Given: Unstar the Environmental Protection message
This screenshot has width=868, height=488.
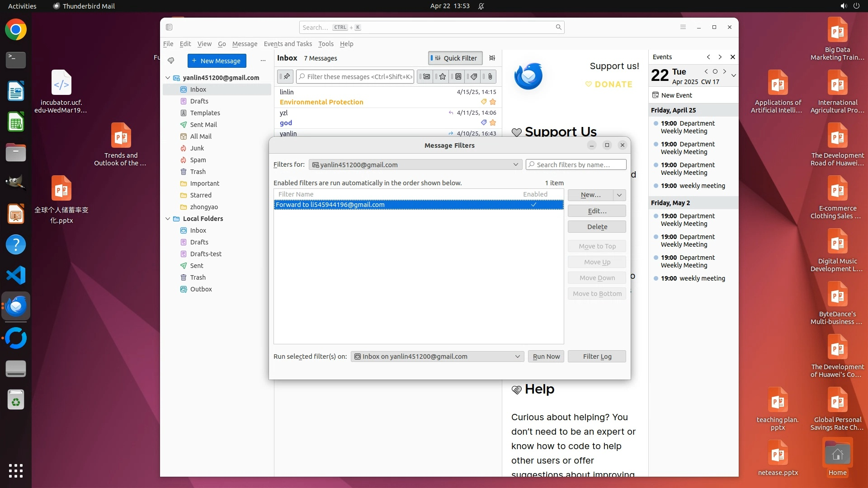Looking at the screenshot, I should pyautogui.click(x=493, y=102).
